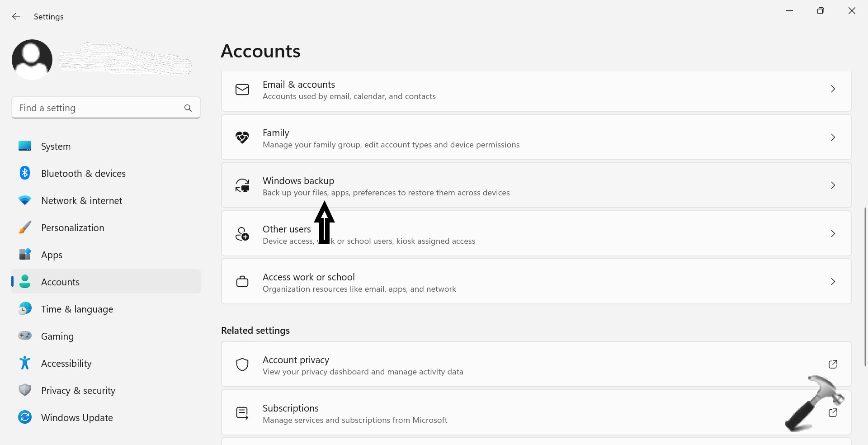
Task: Go to Network & internet section
Action: (81, 201)
